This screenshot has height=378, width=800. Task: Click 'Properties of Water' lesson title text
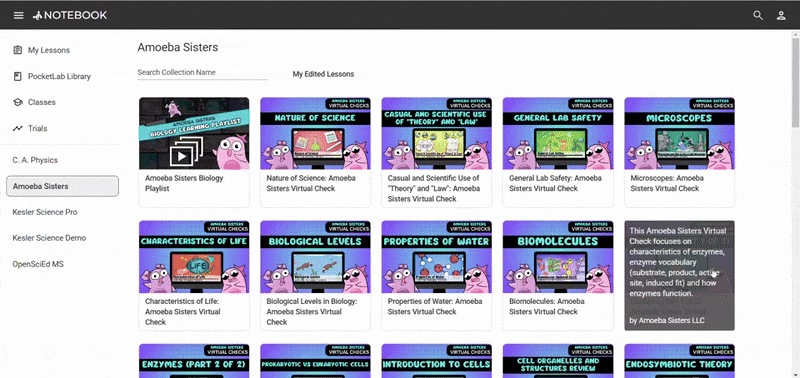(435, 307)
